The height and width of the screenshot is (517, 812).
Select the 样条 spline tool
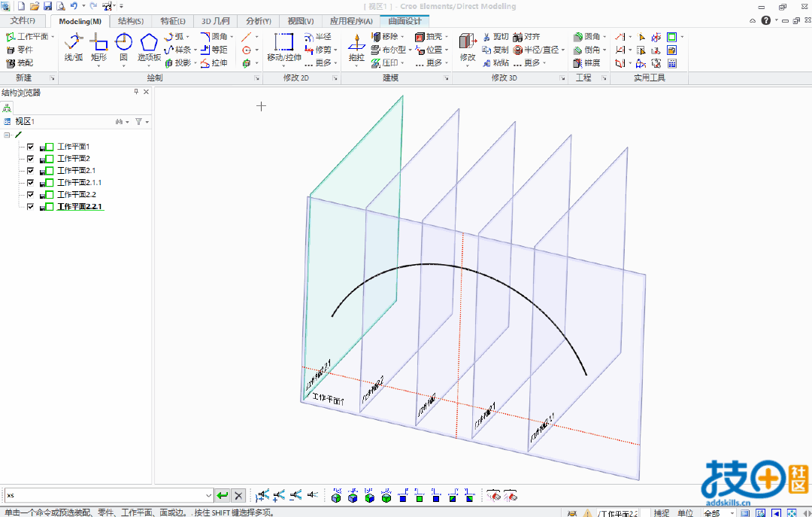coord(177,50)
